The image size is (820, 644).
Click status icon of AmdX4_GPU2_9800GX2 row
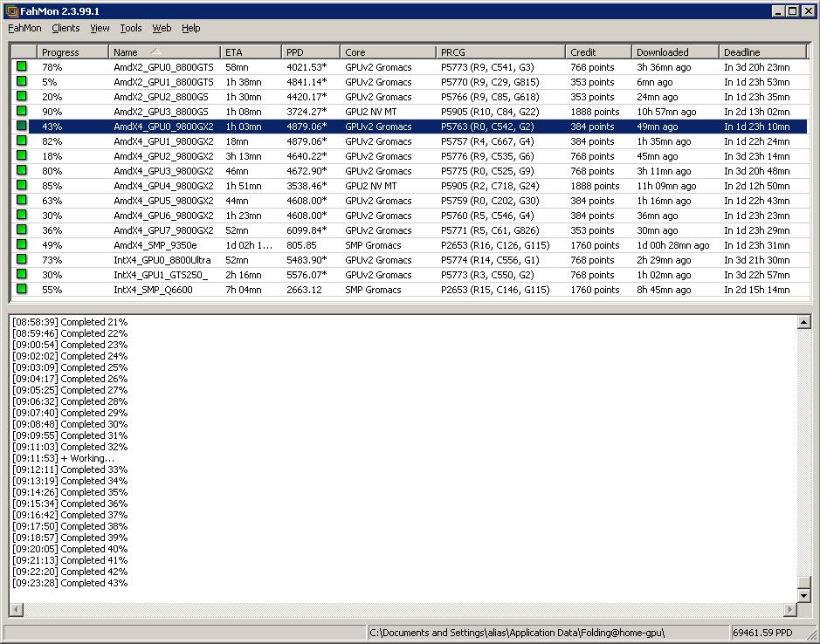point(22,155)
